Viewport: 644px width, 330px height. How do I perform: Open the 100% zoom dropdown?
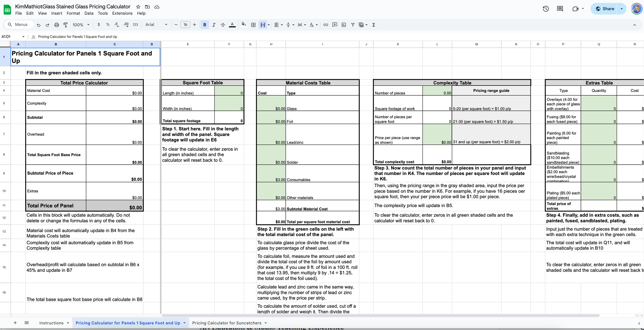click(x=81, y=25)
